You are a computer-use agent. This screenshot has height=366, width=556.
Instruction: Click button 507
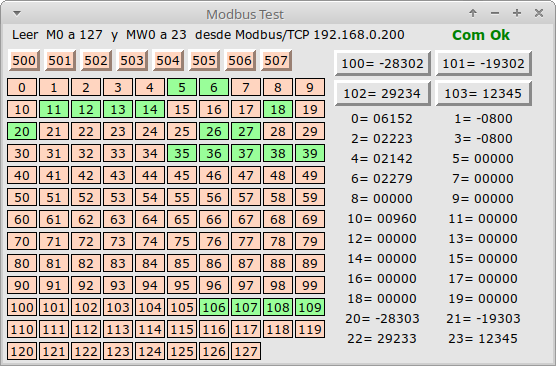click(276, 60)
